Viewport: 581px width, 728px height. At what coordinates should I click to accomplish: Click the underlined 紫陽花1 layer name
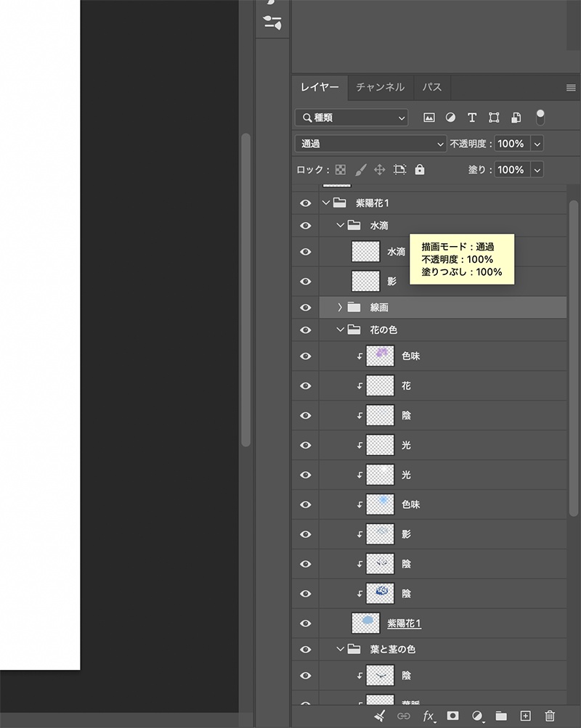404,623
